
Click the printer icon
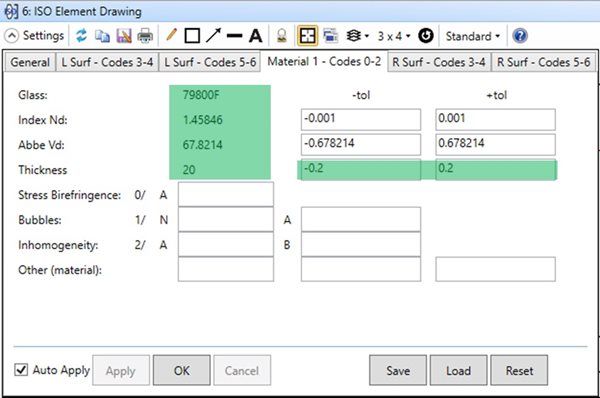(145, 36)
